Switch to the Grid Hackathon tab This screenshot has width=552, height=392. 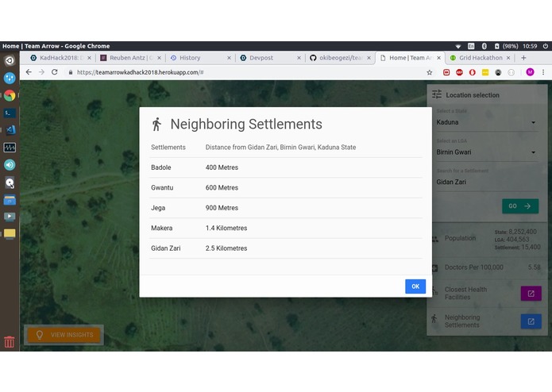coord(480,58)
